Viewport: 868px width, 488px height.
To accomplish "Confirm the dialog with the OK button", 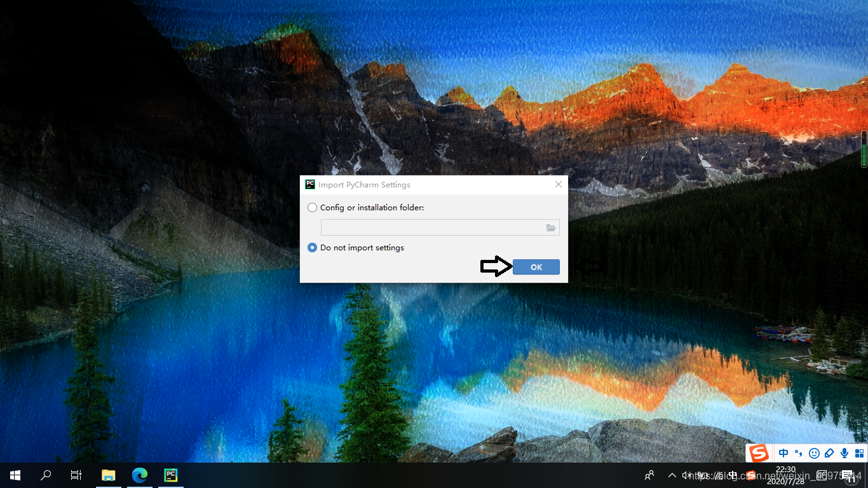I will (x=536, y=267).
